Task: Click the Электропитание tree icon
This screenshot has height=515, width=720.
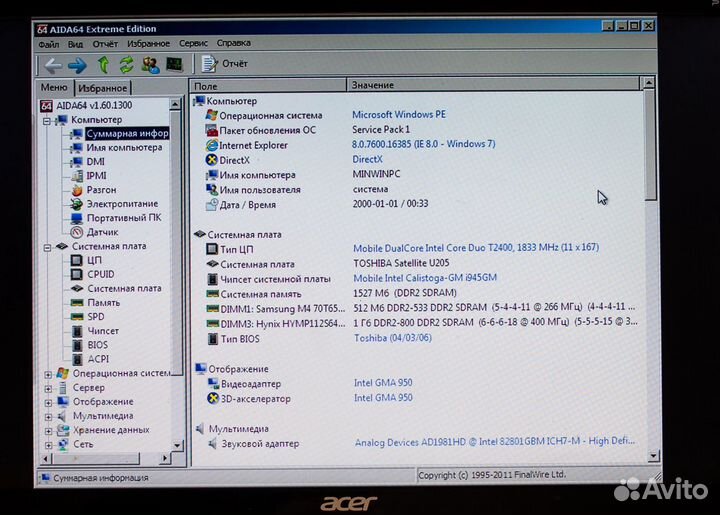Action: coord(77,204)
